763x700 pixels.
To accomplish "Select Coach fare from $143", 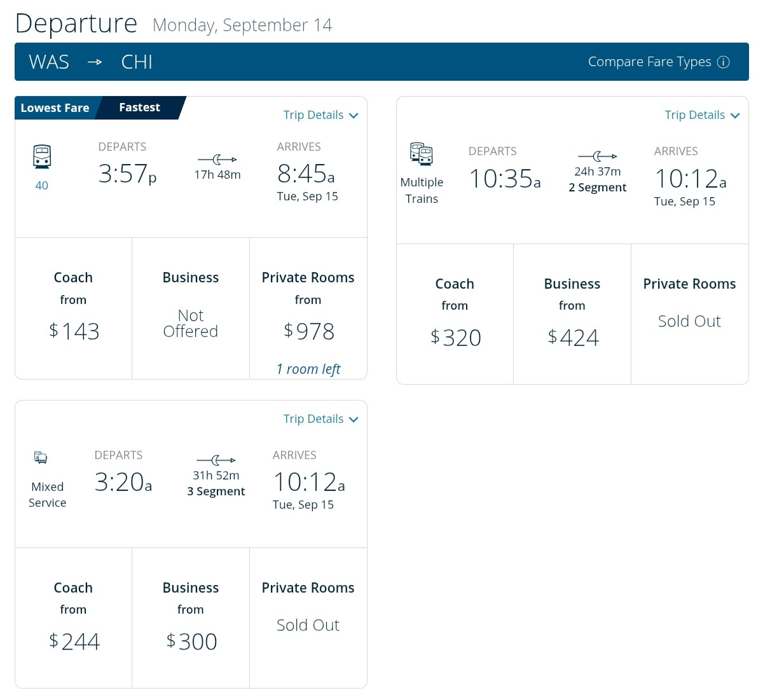I will (74, 308).
